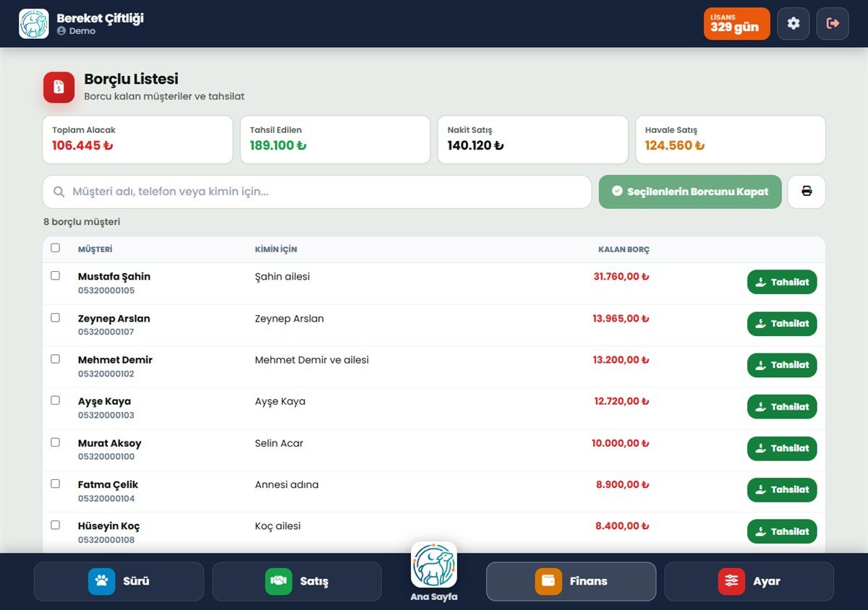
Task: Select the Zeynep Arslan row checkbox
Action: [56, 317]
